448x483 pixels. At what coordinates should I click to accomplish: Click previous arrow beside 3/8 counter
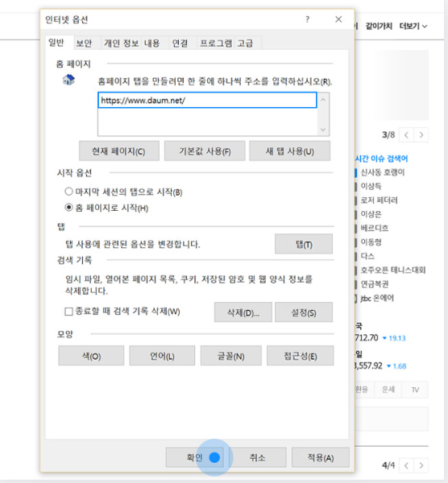[x=406, y=135]
